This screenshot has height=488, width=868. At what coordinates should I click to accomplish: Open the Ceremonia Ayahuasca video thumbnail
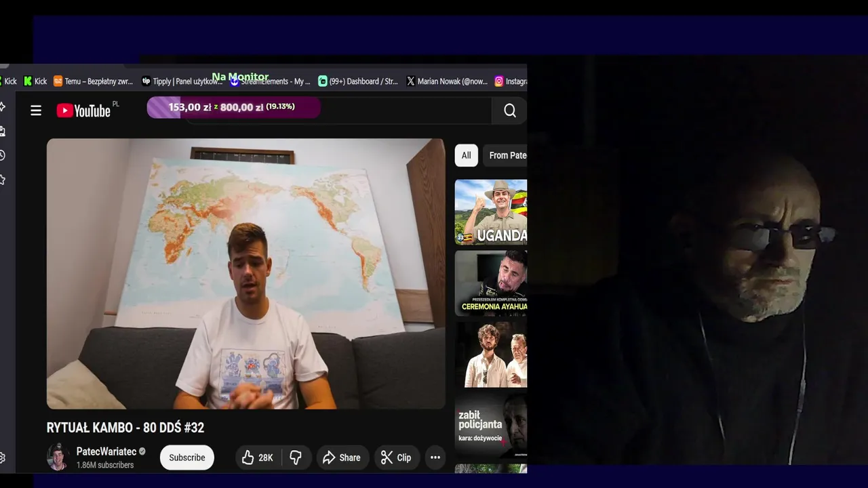pyautogui.click(x=491, y=283)
